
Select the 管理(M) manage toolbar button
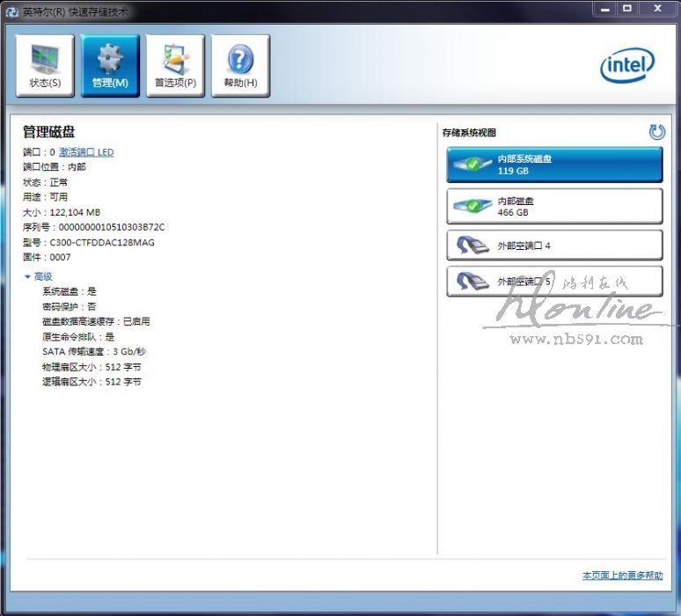pos(110,66)
